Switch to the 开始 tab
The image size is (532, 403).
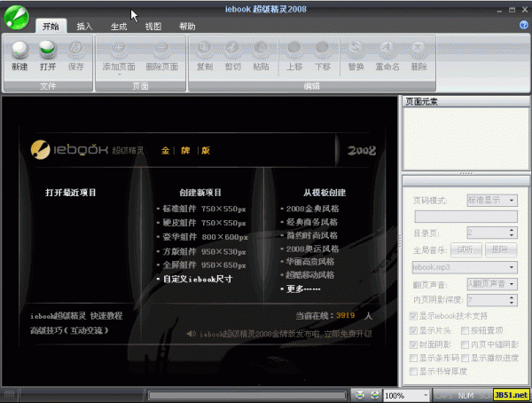[x=51, y=26]
